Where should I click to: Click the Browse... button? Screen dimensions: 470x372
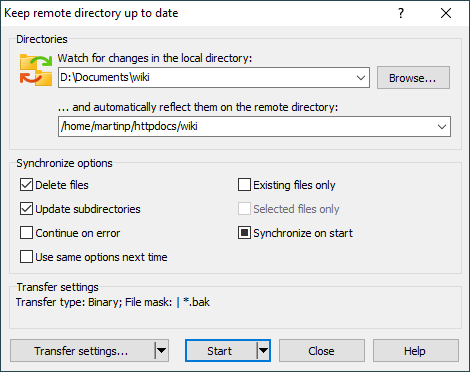tap(413, 78)
